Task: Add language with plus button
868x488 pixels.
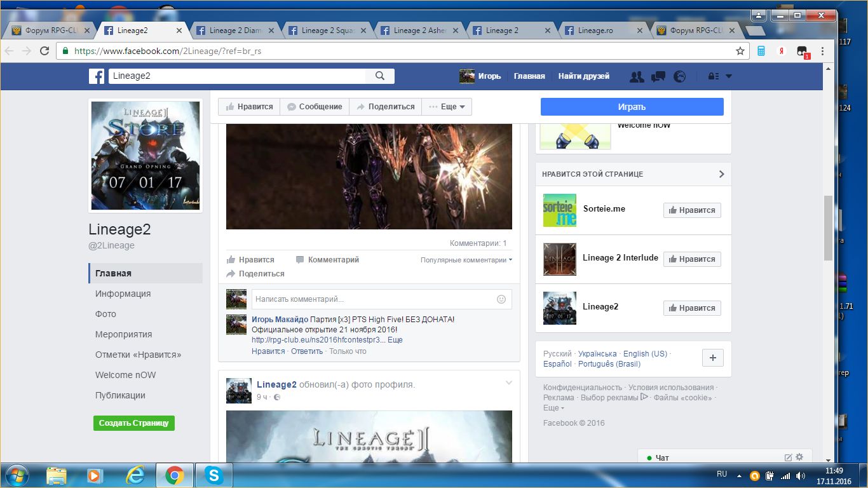Action: coord(713,358)
